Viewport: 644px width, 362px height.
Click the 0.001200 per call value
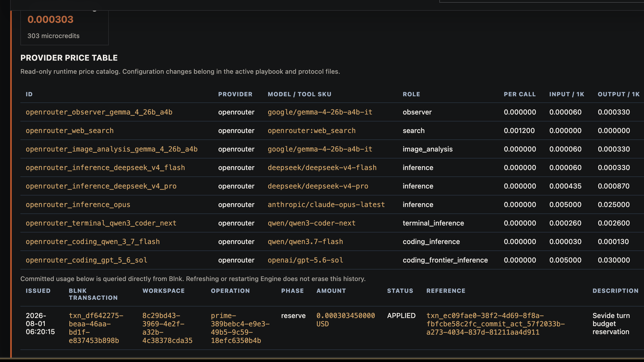(519, 131)
